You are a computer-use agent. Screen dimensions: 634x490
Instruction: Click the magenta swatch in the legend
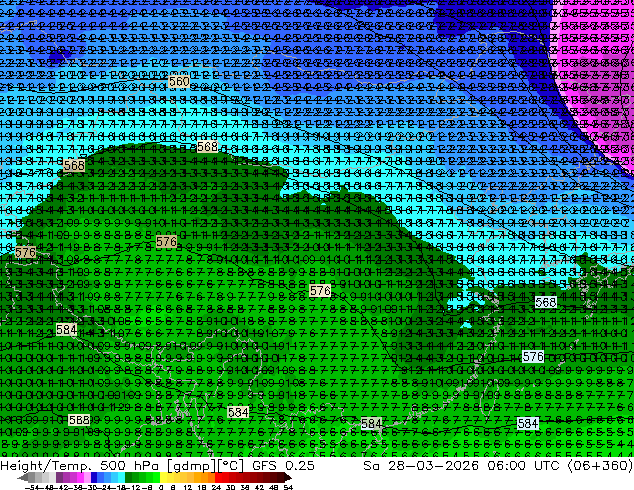(x=80, y=479)
